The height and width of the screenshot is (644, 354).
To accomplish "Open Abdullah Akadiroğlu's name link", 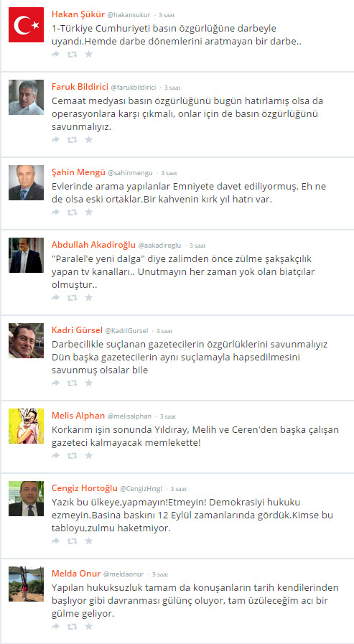I will tap(93, 244).
